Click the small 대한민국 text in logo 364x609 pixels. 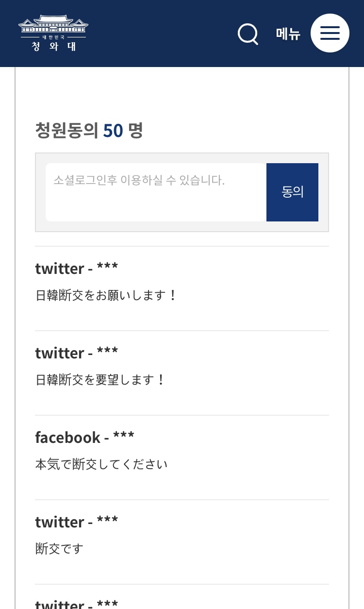click(x=53, y=37)
